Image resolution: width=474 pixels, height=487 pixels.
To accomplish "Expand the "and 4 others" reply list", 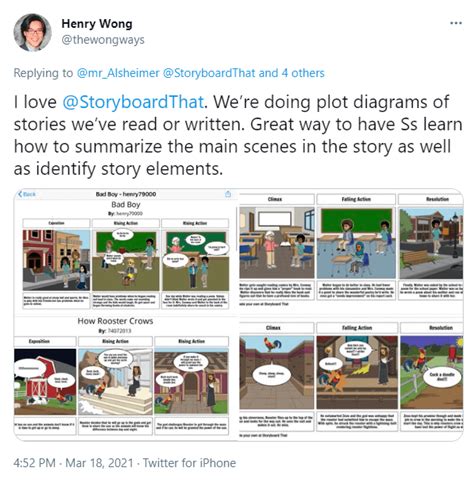I will click(291, 73).
